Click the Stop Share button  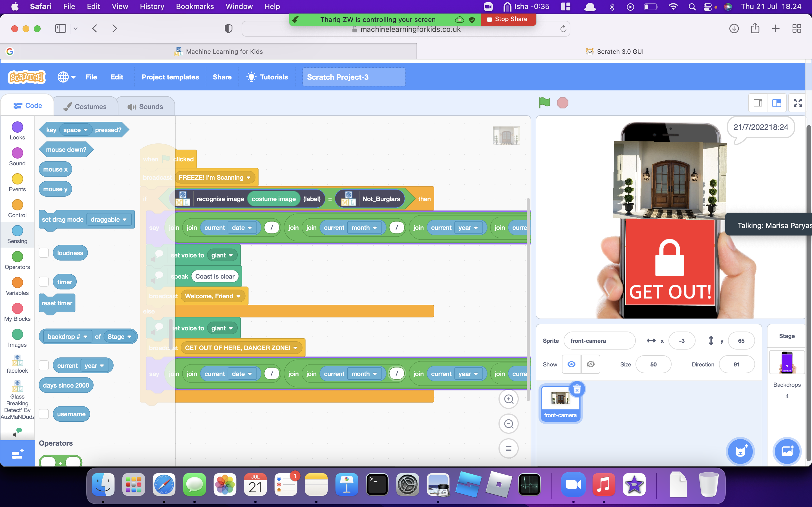coord(507,19)
